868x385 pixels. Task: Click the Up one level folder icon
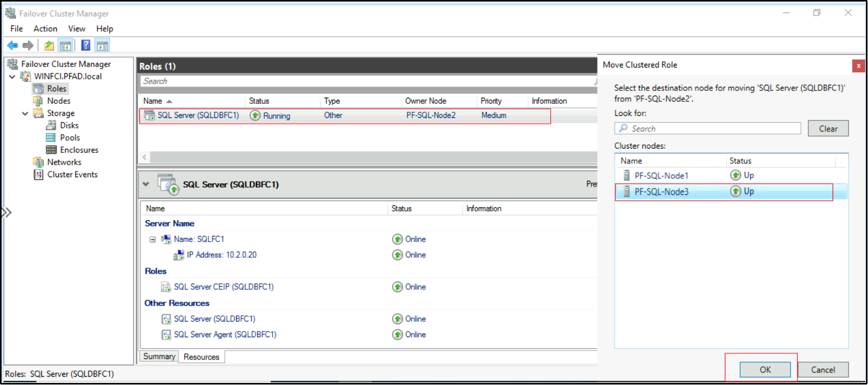click(x=49, y=46)
